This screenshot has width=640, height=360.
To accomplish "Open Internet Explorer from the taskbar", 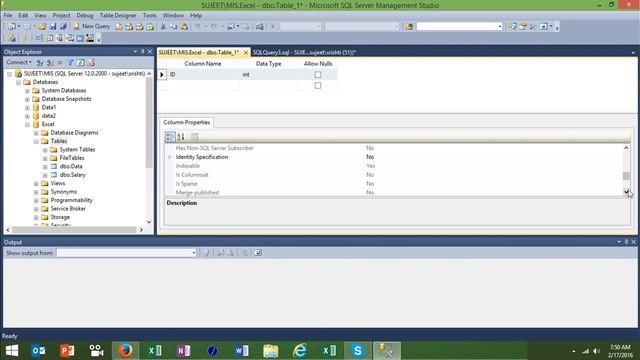I will [300, 351].
